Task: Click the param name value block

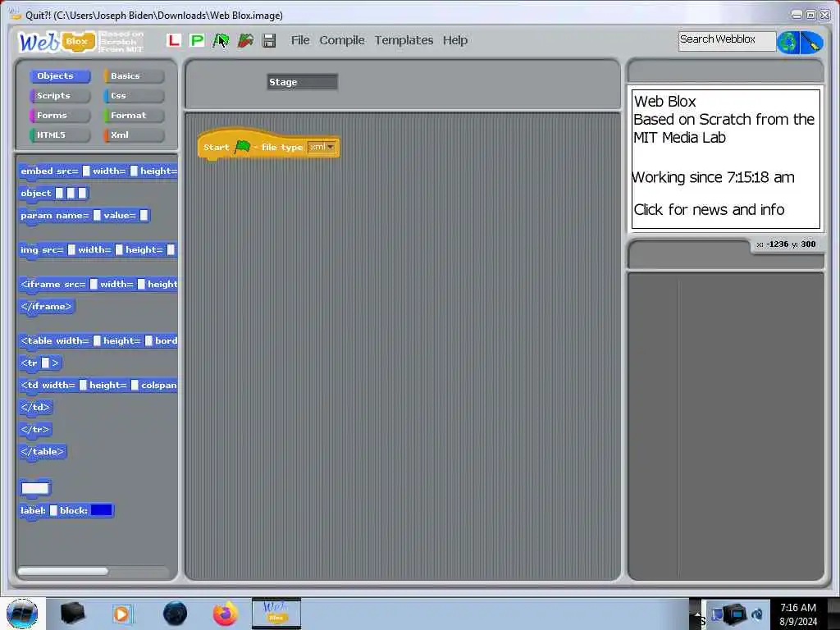Action: (84, 216)
